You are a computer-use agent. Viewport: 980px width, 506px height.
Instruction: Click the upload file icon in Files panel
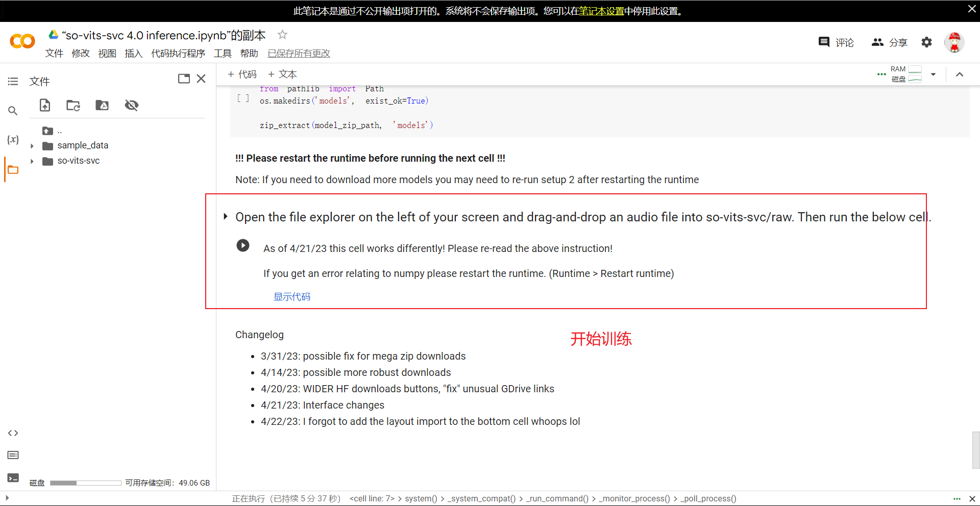[45, 105]
